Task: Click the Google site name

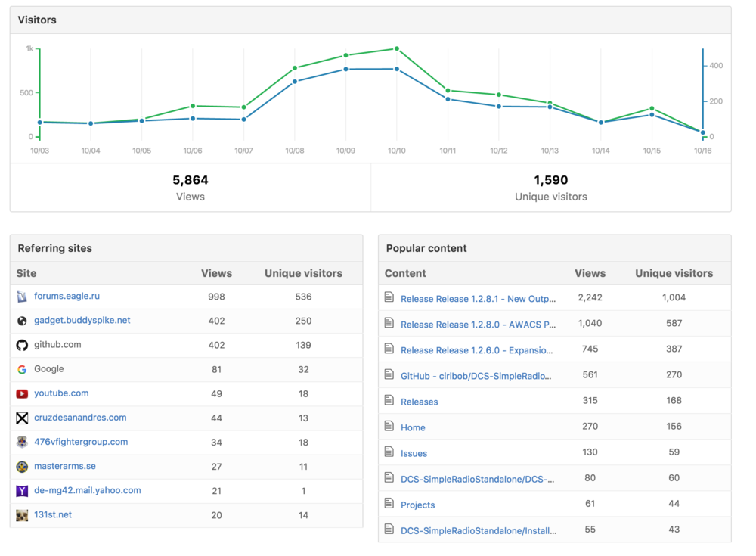Action: [48, 368]
